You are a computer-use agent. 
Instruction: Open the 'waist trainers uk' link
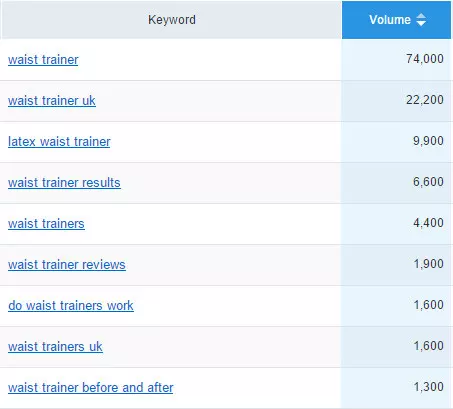pos(55,347)
